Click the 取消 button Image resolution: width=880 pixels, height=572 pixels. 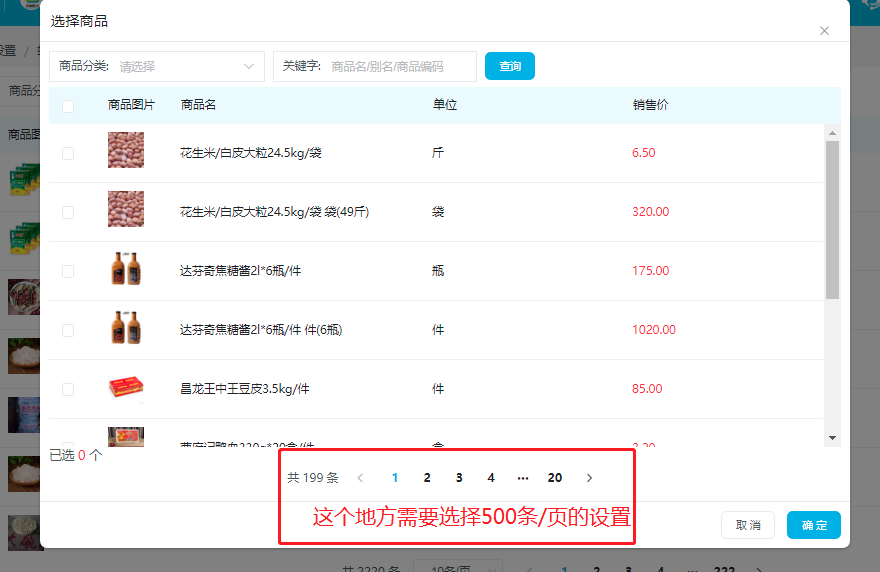(x=748, y=525)
